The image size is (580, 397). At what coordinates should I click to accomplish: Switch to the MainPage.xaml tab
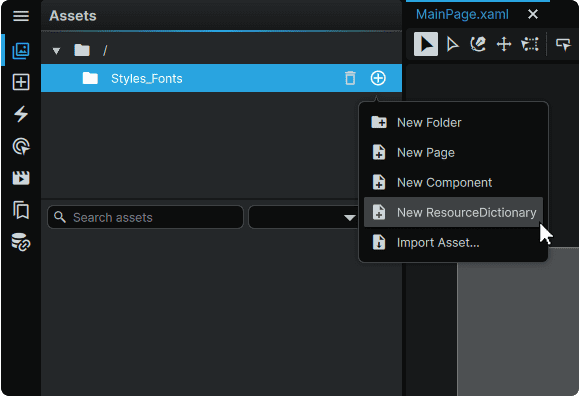point(462,14)
